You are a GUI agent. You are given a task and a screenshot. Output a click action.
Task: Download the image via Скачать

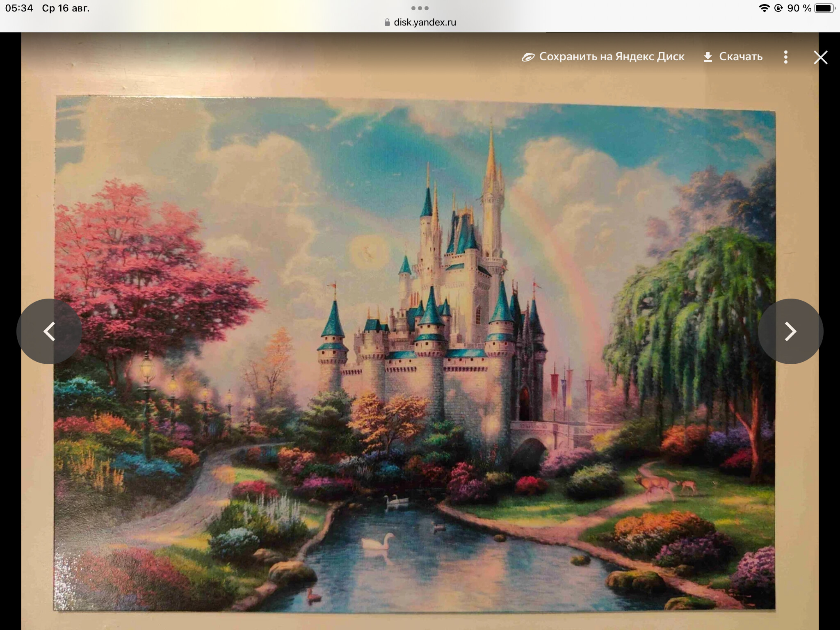[x=733, y=57]
